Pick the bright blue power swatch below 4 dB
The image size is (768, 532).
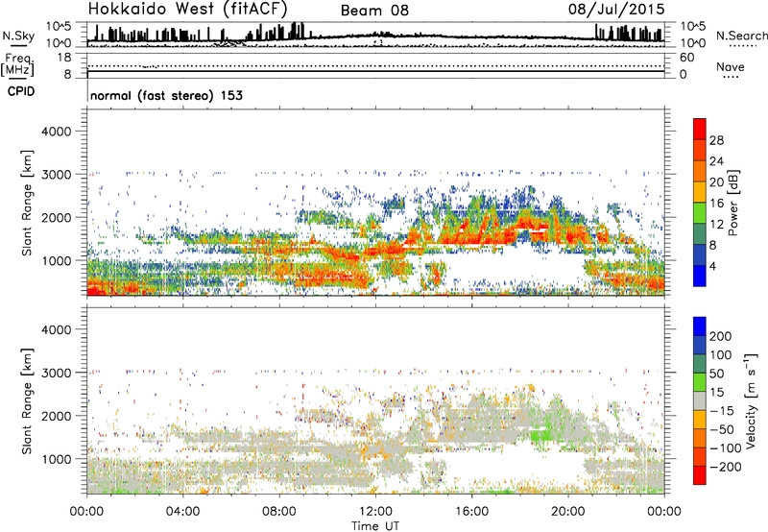click(x=700, y=276)
